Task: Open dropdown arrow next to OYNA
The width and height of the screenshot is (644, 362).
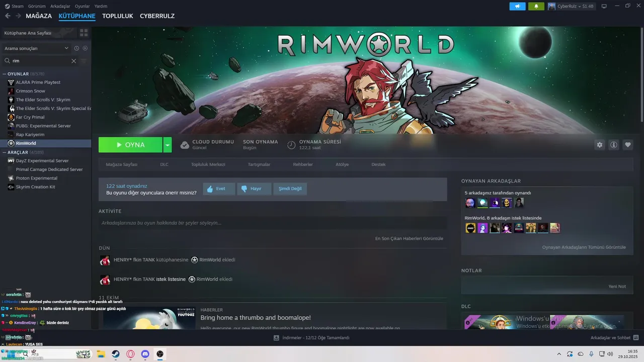Action: (x=168, y=145)
